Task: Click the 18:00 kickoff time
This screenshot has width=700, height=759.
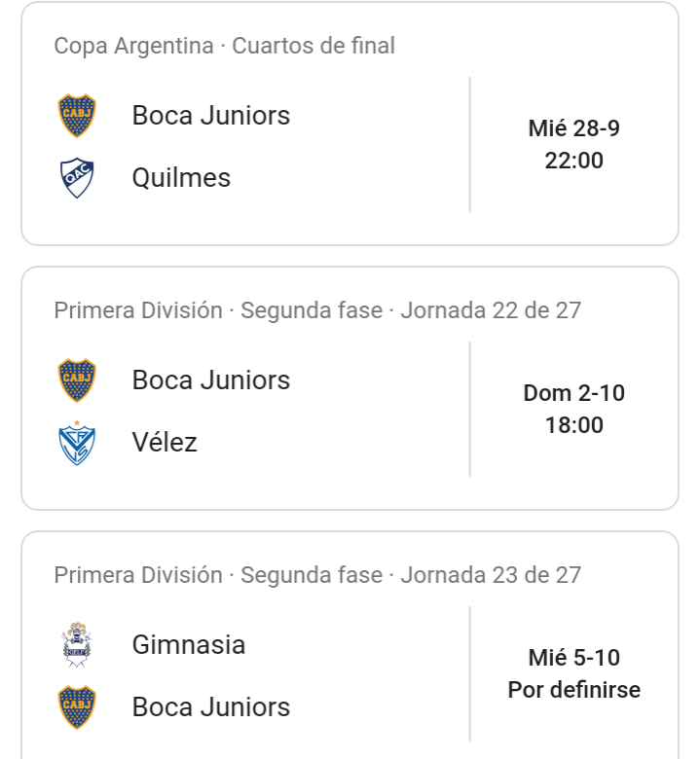Action: 574,425
